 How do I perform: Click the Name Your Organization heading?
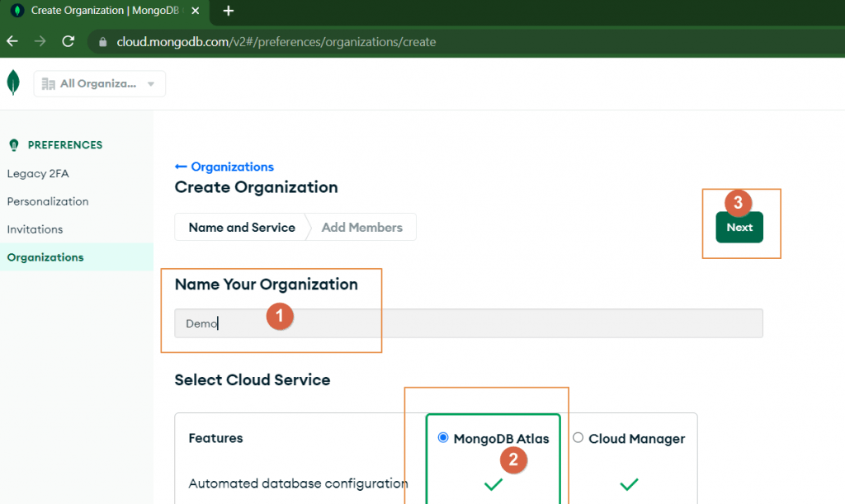[267, 285]
